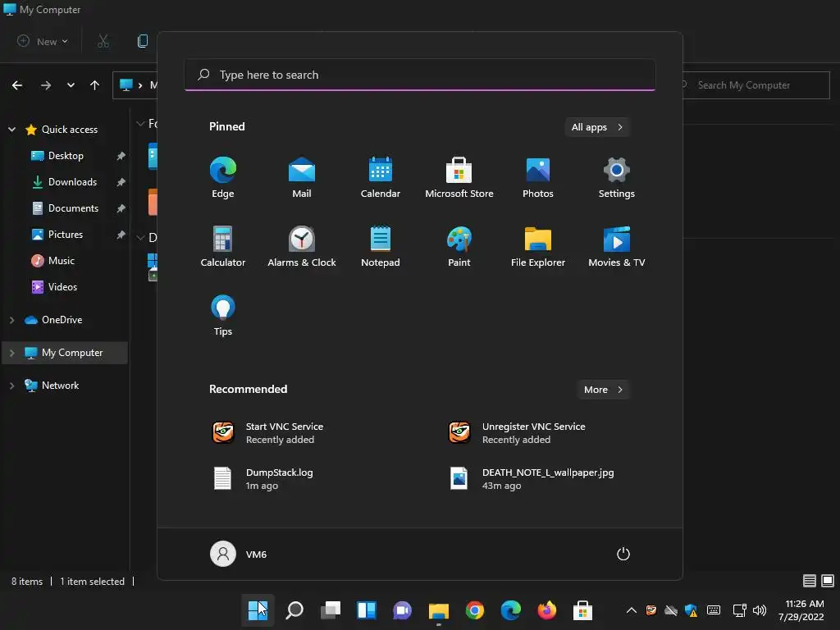Open Edge from pinned apps
Screen dimensions: 840x630
coord(223,178)
